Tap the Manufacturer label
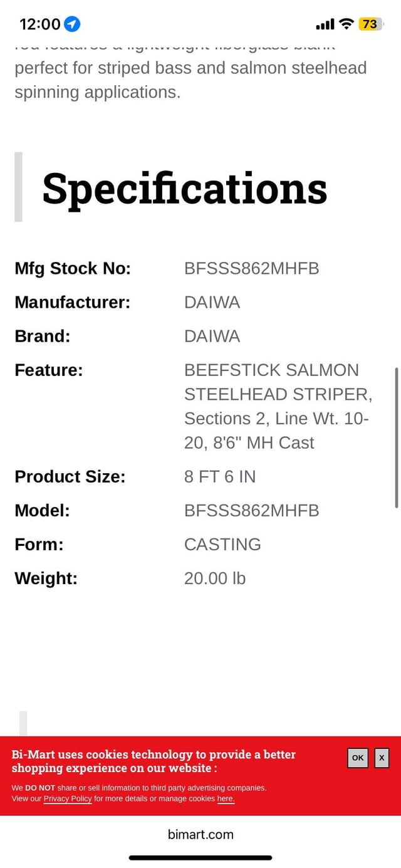The image size is (401, 868). pos(73,302)
